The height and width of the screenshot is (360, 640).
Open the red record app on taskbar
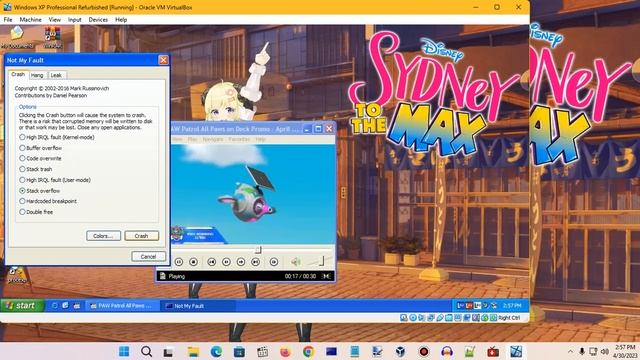pos(424,351)
